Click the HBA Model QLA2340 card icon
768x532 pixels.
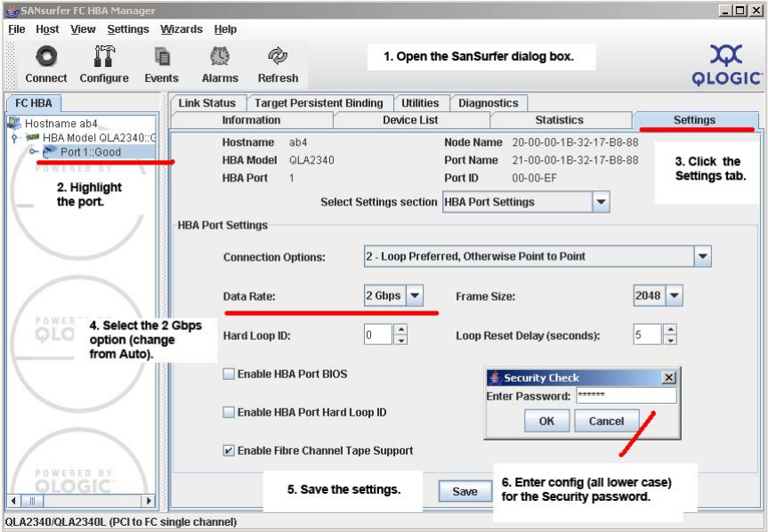(33, 138)
